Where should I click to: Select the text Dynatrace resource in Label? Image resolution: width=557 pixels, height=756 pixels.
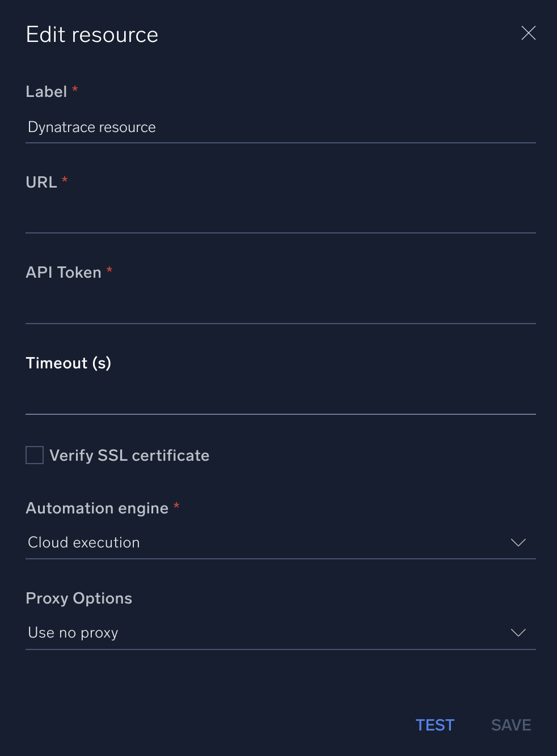[91, 127]
